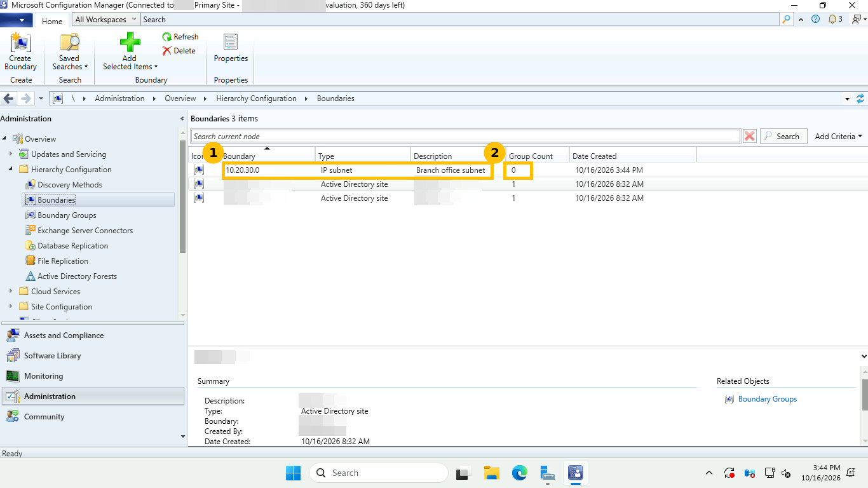Image resolution: width=868 pixels, height=488 pixels.
Task: Refresh the boundaries list
Action: click(180, 37)
